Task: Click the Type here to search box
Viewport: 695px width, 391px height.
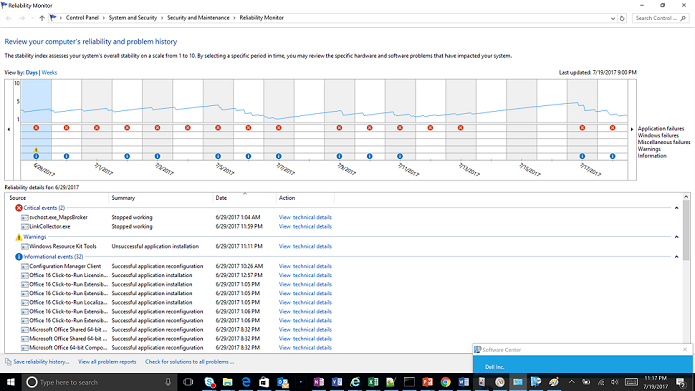Action: click(100, 382)
